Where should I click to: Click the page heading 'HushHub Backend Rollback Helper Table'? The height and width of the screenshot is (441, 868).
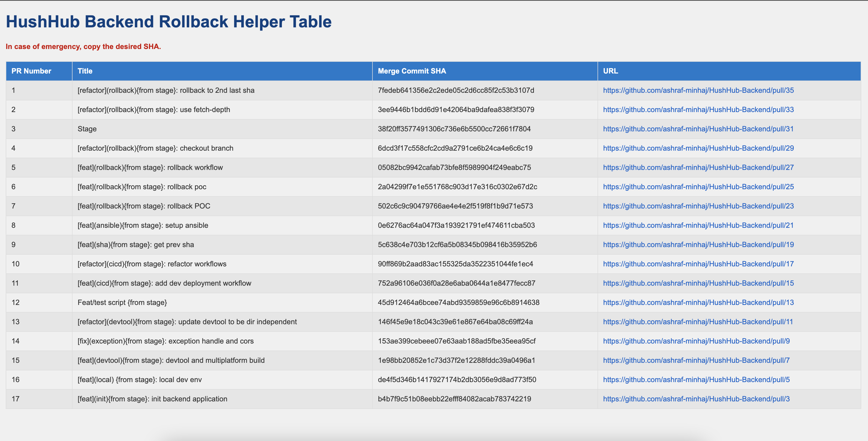coord(169,22)
